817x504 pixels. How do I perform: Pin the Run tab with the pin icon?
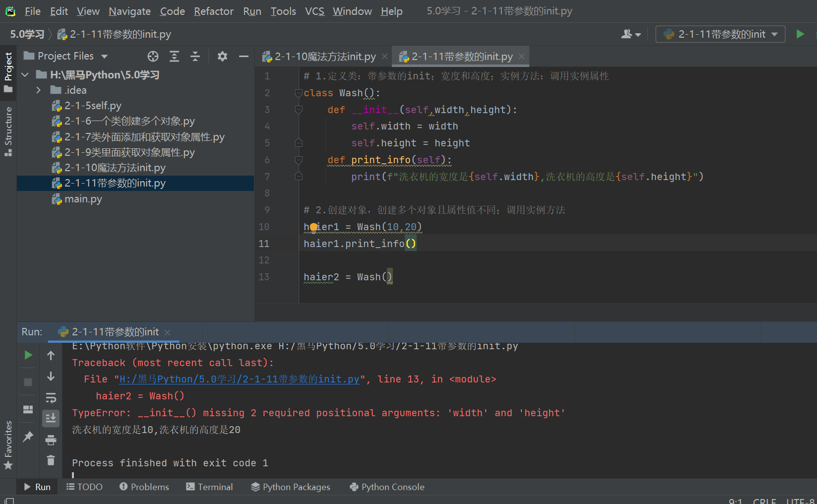click(28, 437)
